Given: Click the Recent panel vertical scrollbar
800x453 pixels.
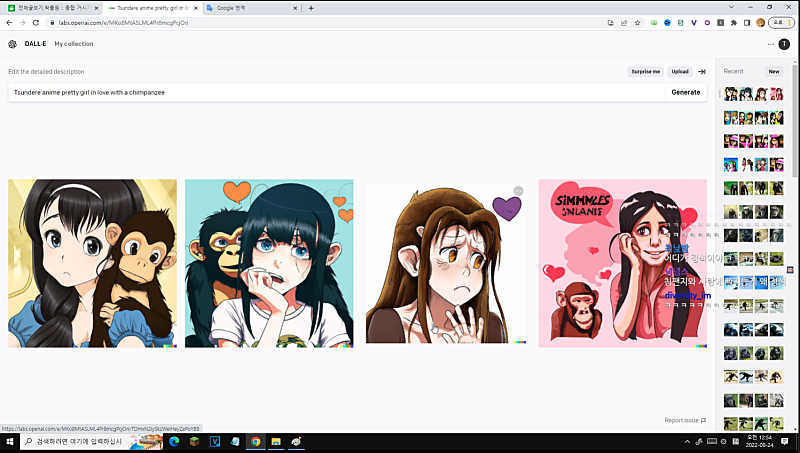Looking at the screenshot, I should pos(794,122).
